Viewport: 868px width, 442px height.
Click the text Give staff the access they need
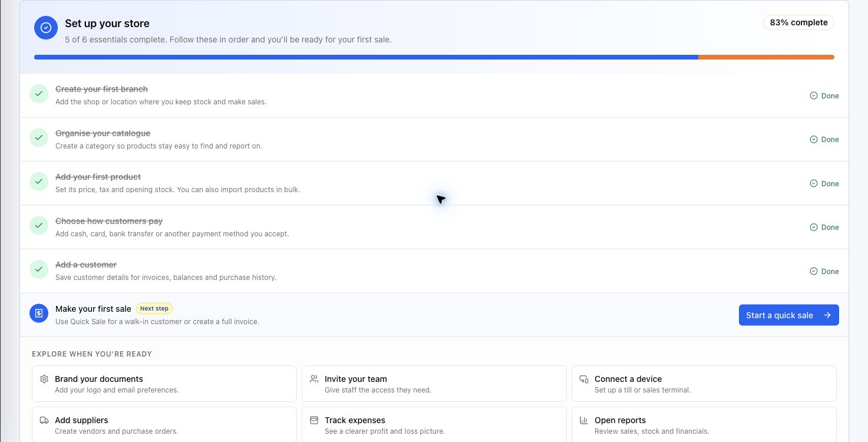pos(378,390)
